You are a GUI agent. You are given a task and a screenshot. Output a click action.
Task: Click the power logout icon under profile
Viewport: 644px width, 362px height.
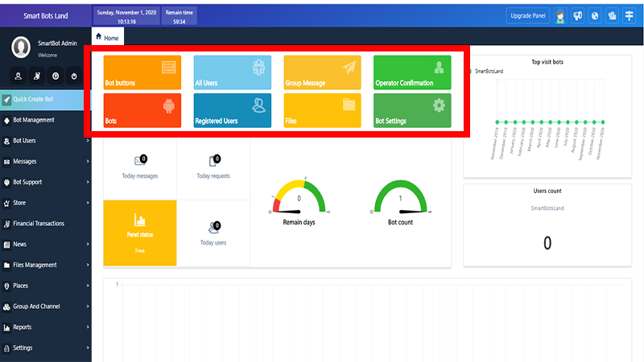[x=73, y=76]
